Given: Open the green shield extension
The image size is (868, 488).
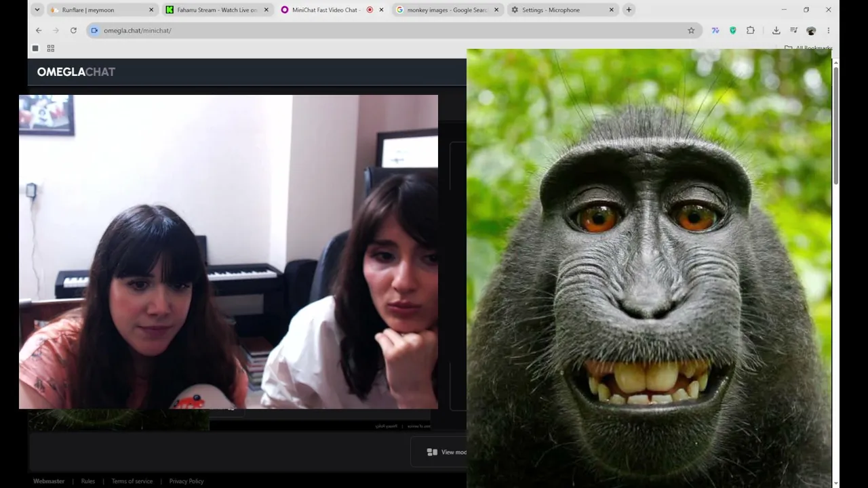Looking at the screenshot, I should coord(733,30).
